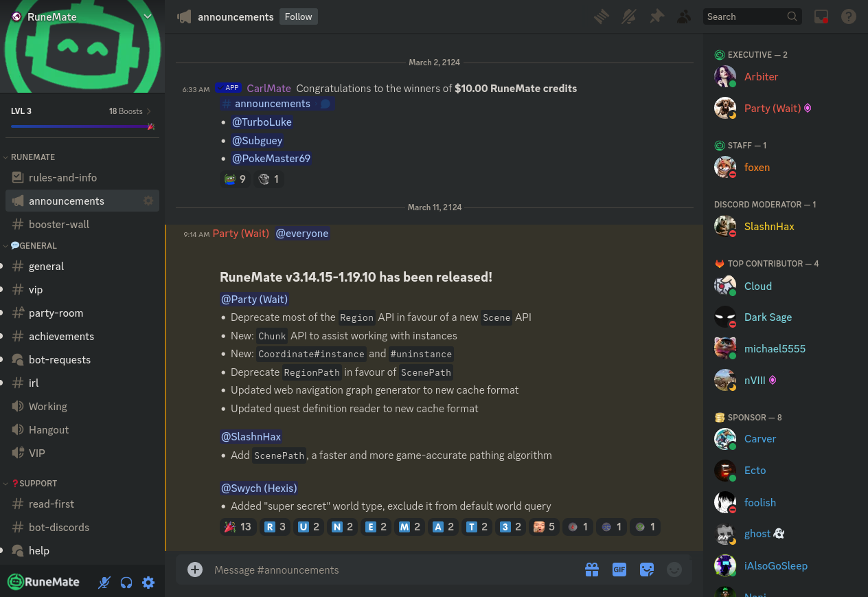Image resolution: width=868 pixels, height=597 pixels.
Task: Toggle the frog reaction with count 9
Action: (x=235, y=179)
